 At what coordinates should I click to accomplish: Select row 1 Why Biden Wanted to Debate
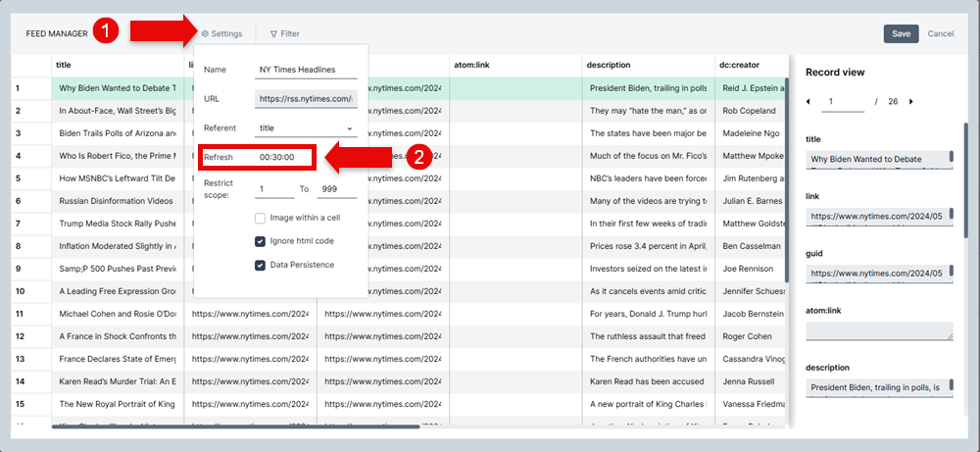click(118, 88)
